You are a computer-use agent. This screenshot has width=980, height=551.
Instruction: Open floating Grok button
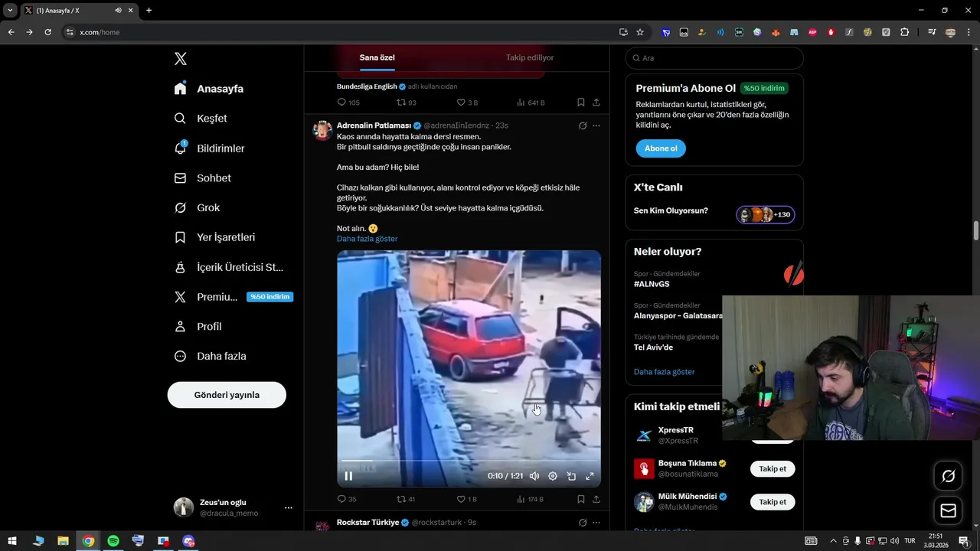tap(948, 477)
